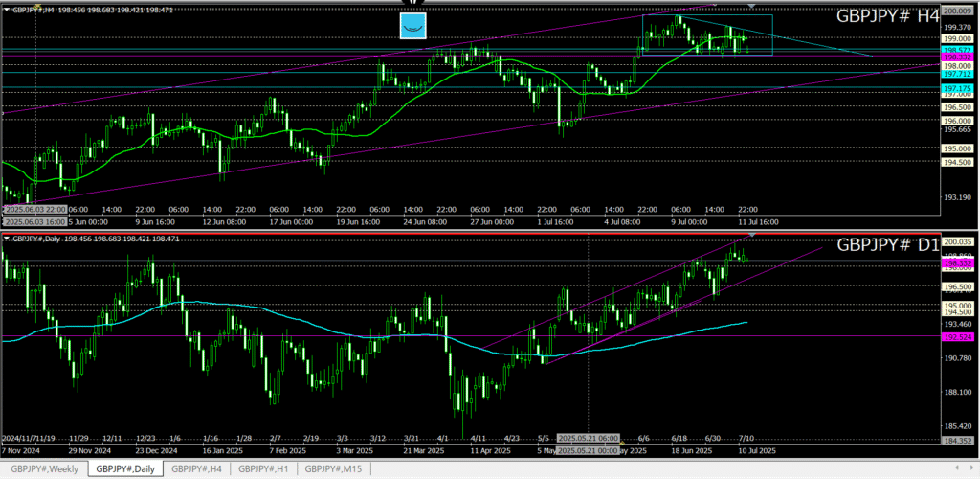The height and width of the screenshot is (479, 980).
Task: Click the 193.190 price on H4 axis
Action: 957,197
